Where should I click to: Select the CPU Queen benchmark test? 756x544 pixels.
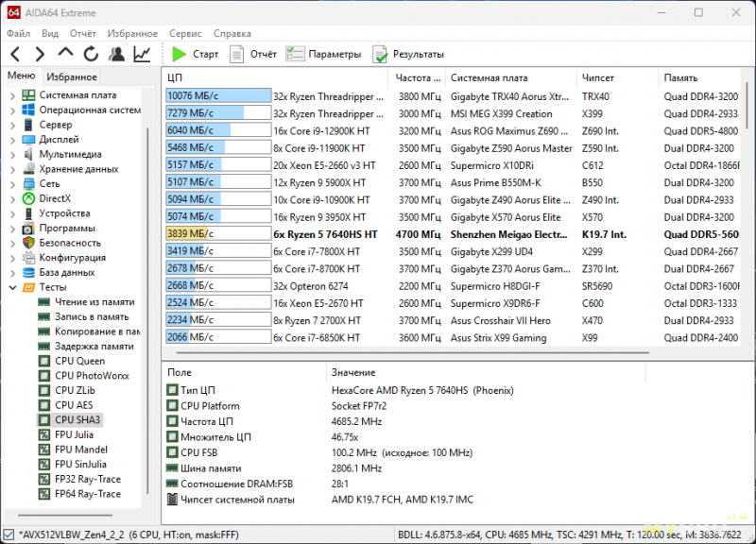coord(79,361)
